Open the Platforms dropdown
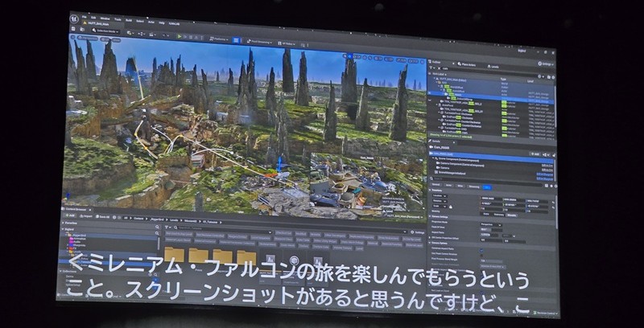This screenshot has width=644, height=328. click(x=220, y=39)
